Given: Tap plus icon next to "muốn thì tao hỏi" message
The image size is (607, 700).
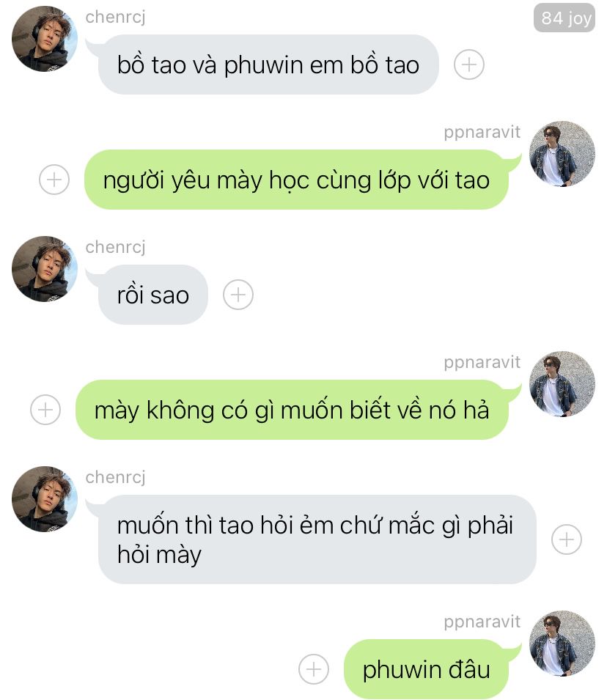Looking at the screenshot, I should pos(567,539).
